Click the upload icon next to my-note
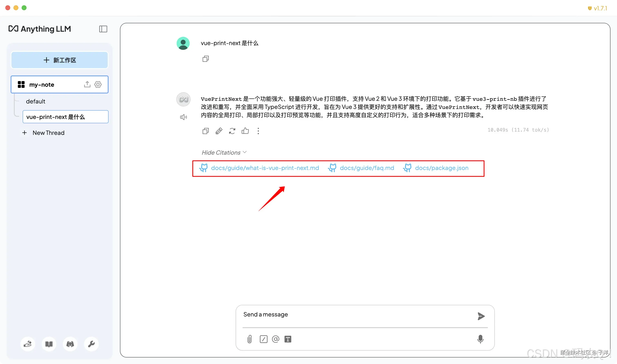The height and width of the screenshot is (364, 617). tap(87, 84)
